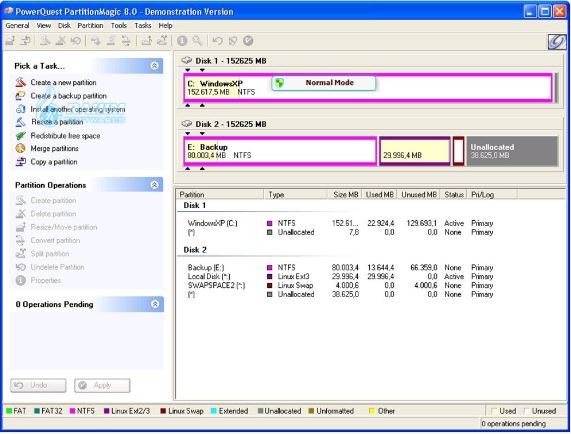This screenshot has width=571, height=434.
Task: Click Undelete Partition in operations panel
Action: [57, 267]
